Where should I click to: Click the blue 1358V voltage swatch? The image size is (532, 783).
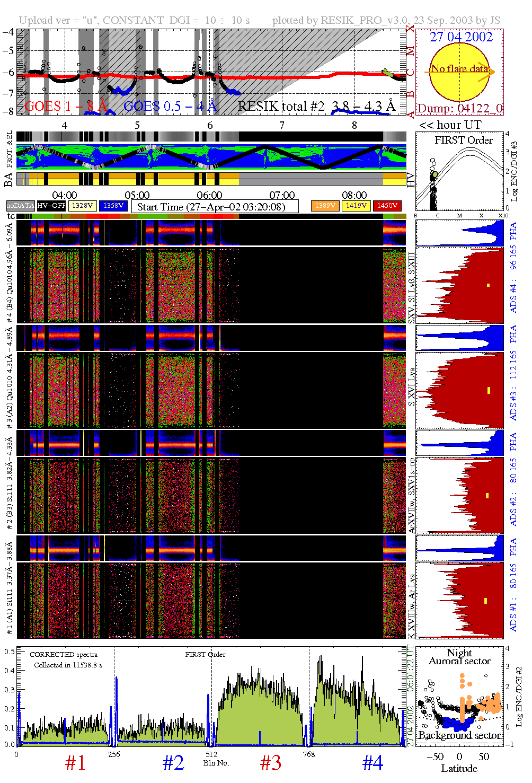pyautogui.click(x=113, y=206)
